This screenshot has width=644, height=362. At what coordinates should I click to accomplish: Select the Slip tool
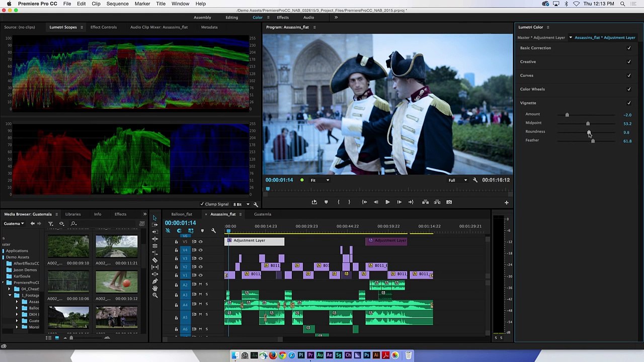click(x=155, y=267)
